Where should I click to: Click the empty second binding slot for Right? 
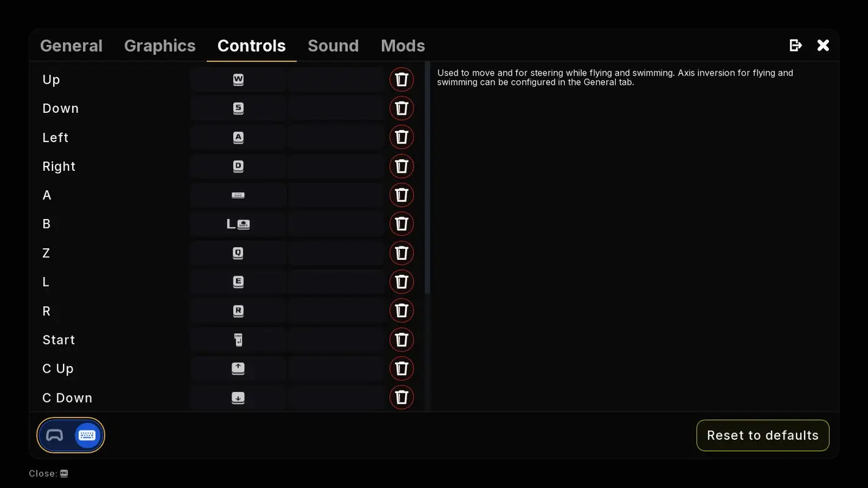pos(335,165)
